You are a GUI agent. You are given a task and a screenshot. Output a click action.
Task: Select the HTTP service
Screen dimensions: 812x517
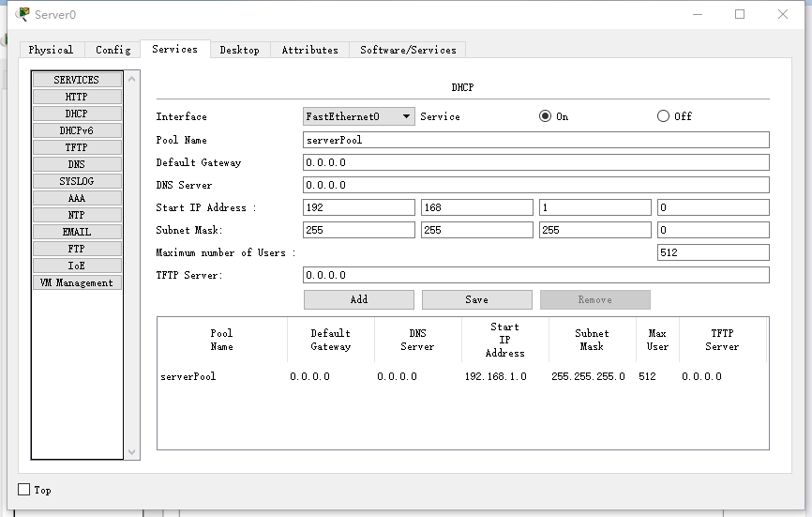[x=76, y=97]
